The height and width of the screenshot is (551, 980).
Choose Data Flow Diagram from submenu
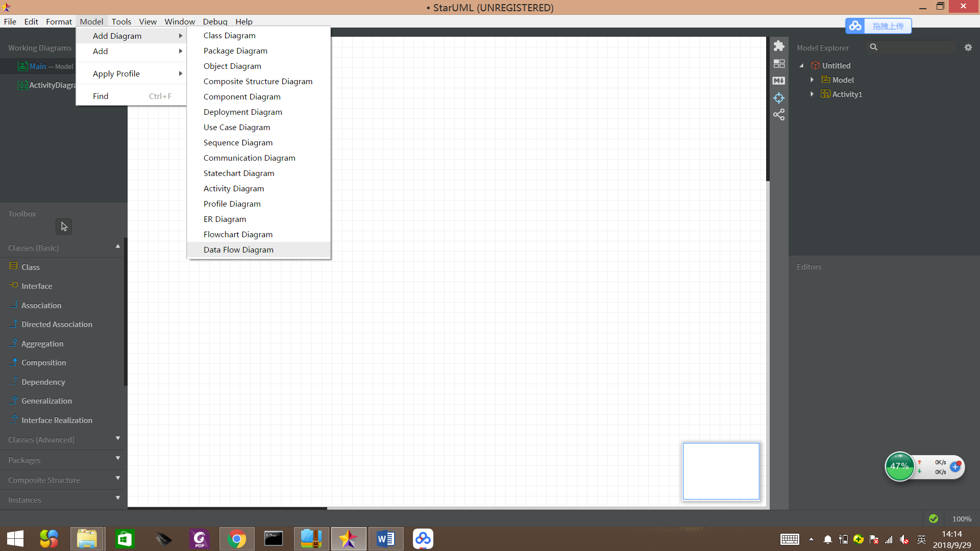[x=238, y=250]
